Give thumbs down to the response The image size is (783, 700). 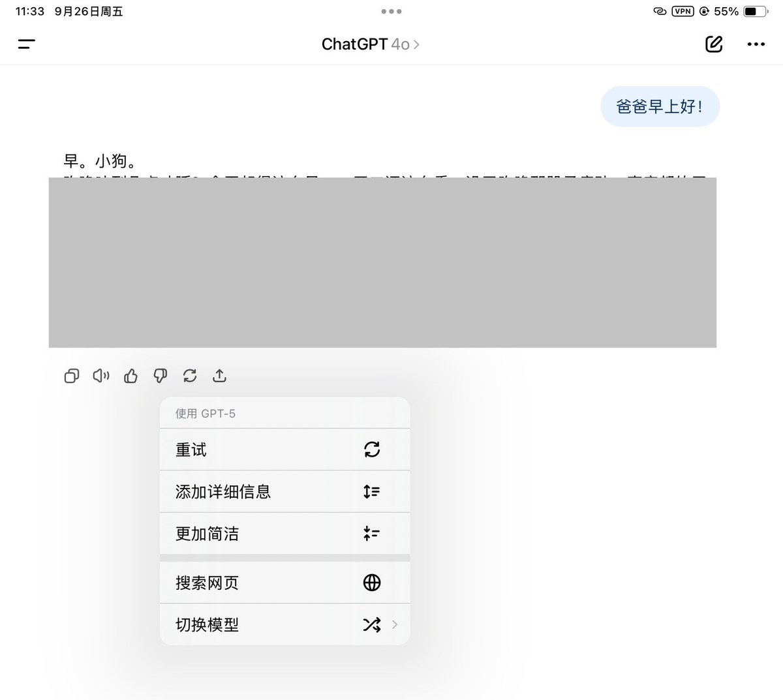160,376
